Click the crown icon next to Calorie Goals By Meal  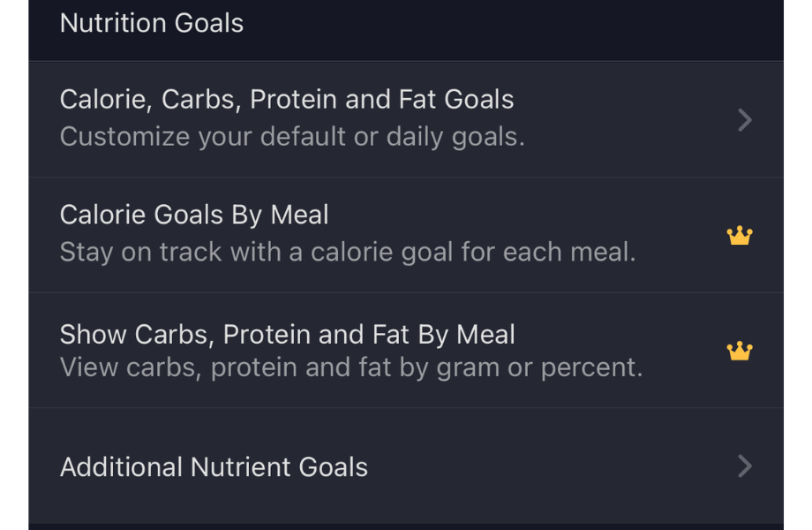click(739, 235)
